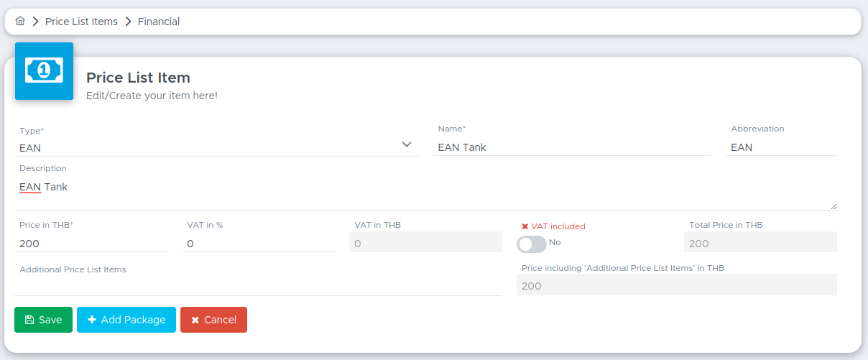The image size is (868, 360).
Task: Click the Price List Item heading text
Action: pos(138,78)
